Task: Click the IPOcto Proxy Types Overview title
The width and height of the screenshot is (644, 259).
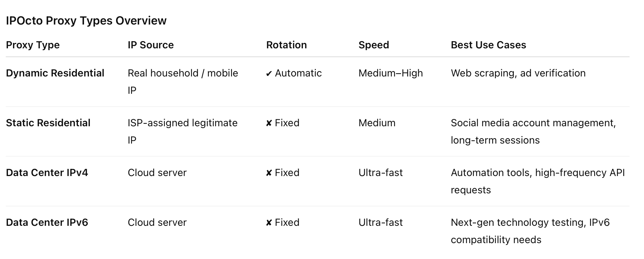Action: (x=86, y=21)
